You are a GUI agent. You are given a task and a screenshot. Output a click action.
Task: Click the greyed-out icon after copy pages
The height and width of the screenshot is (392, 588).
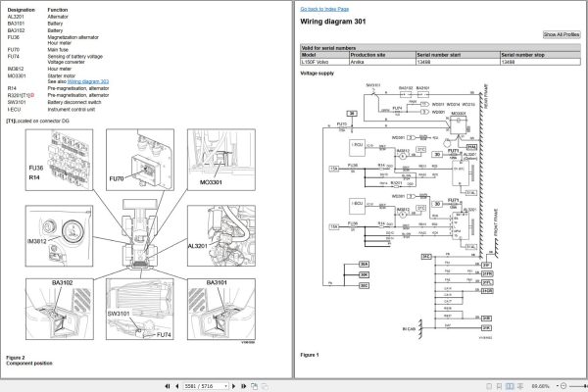click(265, 386)
